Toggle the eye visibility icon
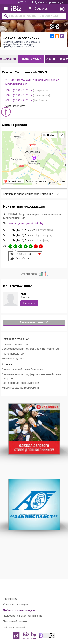This screenshot has height=644, width=68. click(x=54, y=26)
